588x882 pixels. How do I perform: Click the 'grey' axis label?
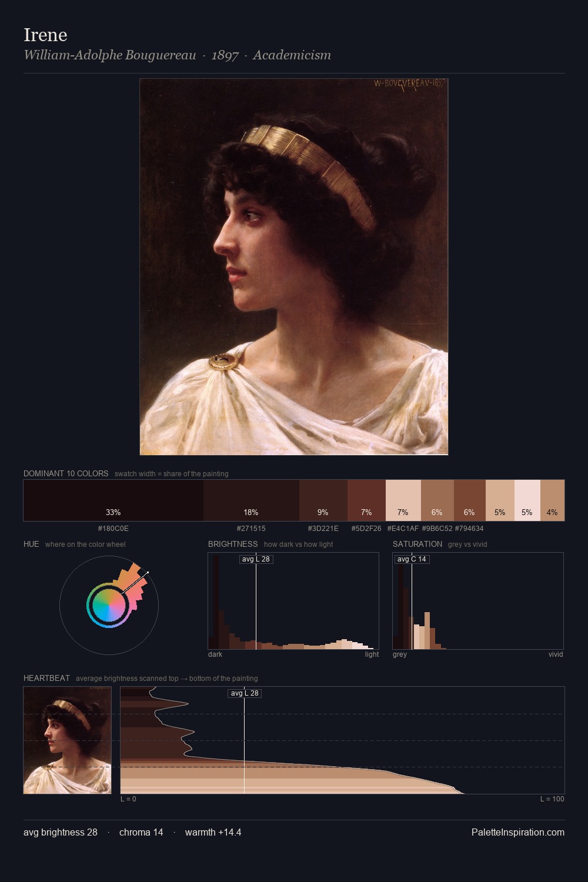point(400,654)
